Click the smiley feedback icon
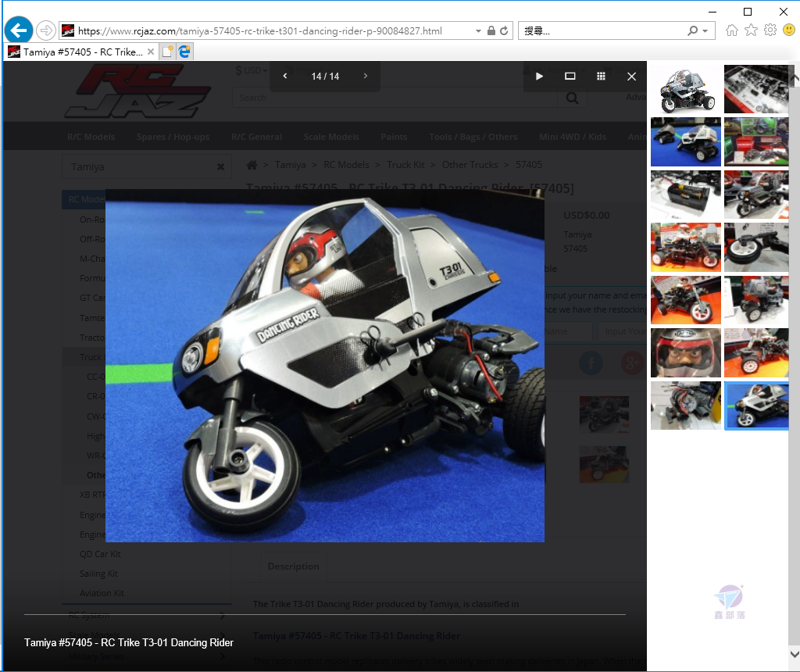Image resolution: width=800 pixels, height=672 pixels. click(x=789, y=30)
